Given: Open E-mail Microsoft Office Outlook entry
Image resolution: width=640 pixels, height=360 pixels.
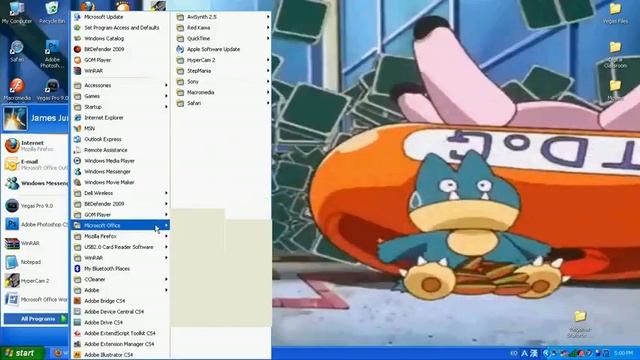Looking at the screenshot, I should [36, 164].
